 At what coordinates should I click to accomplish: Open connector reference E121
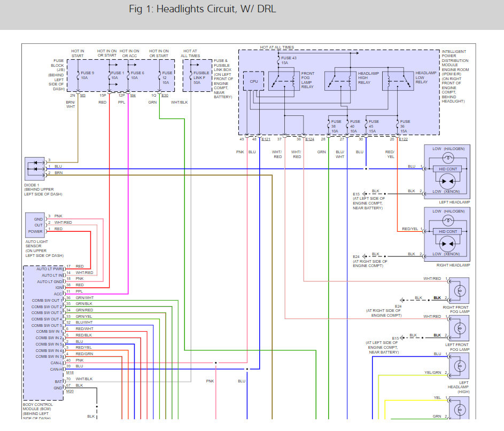(x=266, y=139)
